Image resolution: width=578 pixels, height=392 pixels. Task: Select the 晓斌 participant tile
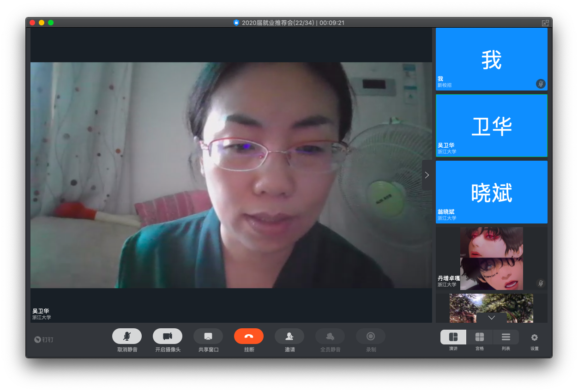(492, 192)
